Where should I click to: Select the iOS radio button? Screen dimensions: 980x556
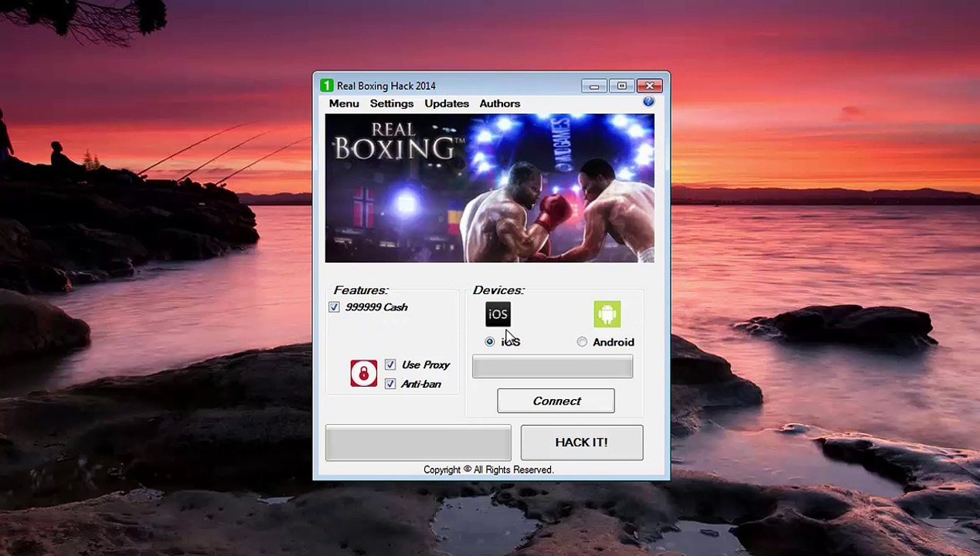tap(490, 341)
